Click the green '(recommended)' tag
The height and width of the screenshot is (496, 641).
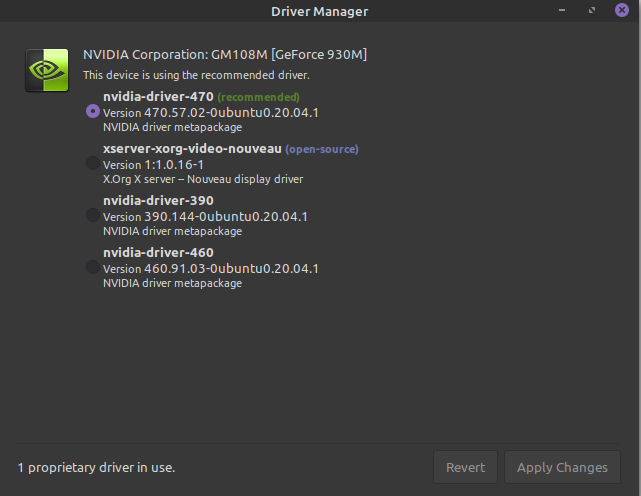258,97
